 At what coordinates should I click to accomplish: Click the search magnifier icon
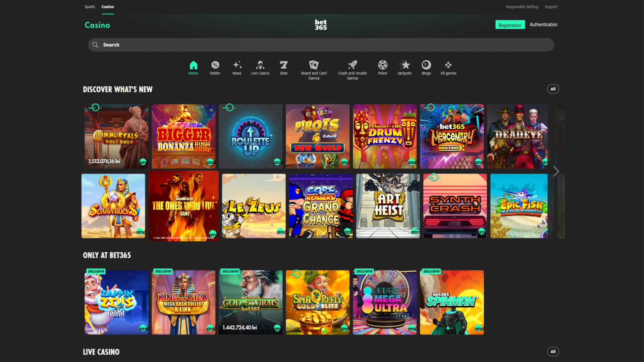tap(95, 45)
